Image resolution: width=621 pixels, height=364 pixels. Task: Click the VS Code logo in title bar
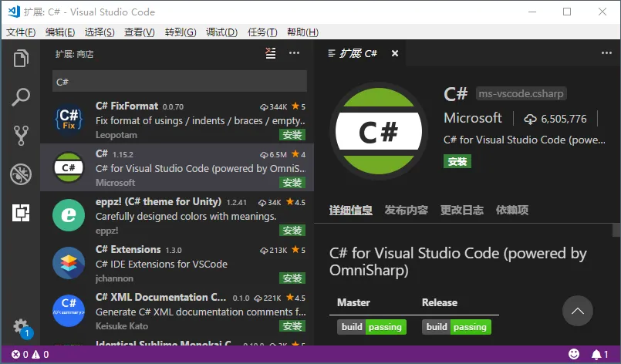pyautogui.click(x=14, y=12)
